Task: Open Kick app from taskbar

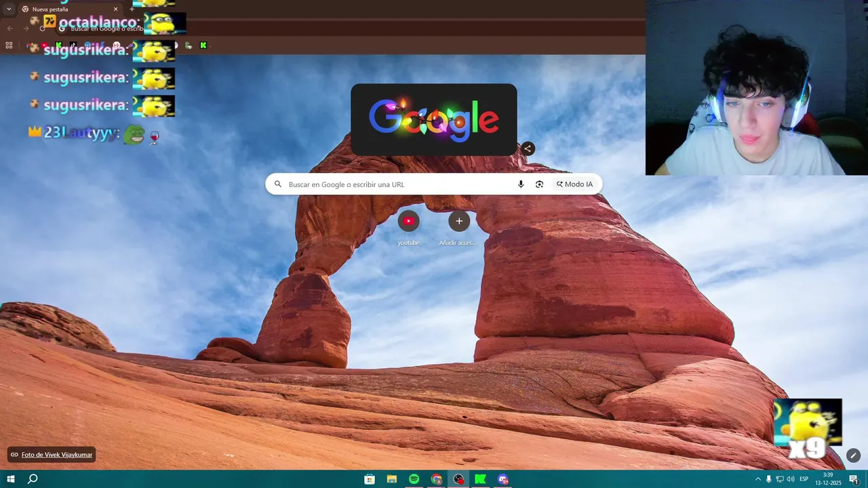Action: (x=480, y=479)
